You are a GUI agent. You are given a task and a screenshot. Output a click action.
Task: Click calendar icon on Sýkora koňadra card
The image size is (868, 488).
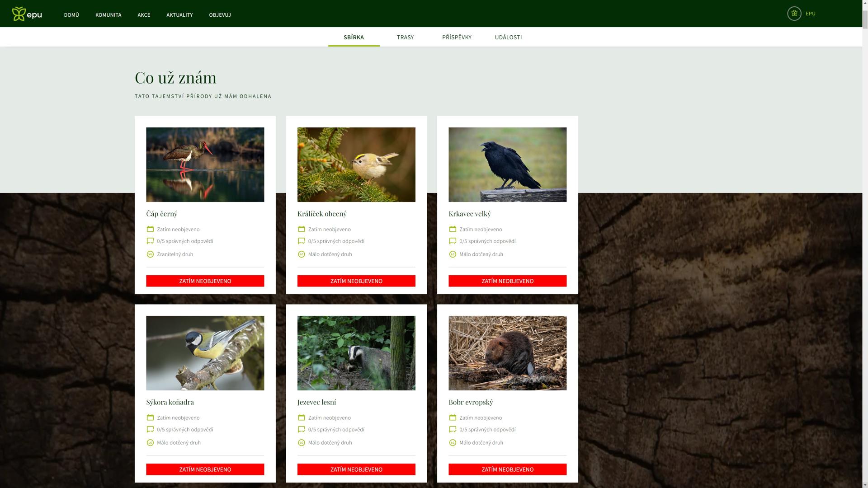point(150,418)
